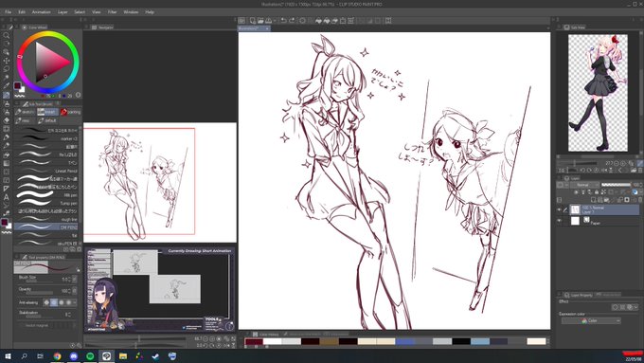Click the Open file folder icon
The height and width of the screenshot is (363, 644).
pyautogui.click(x=260, y=20)
